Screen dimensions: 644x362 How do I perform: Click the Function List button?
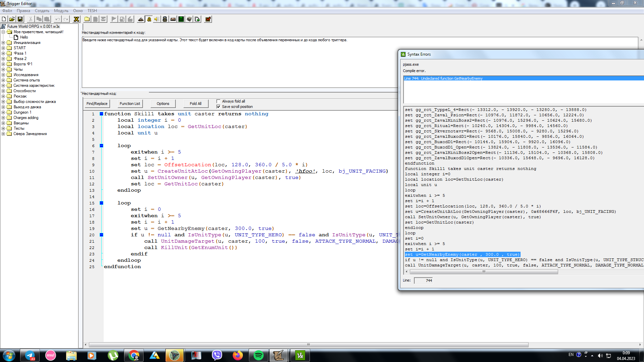tap(130, 104)
